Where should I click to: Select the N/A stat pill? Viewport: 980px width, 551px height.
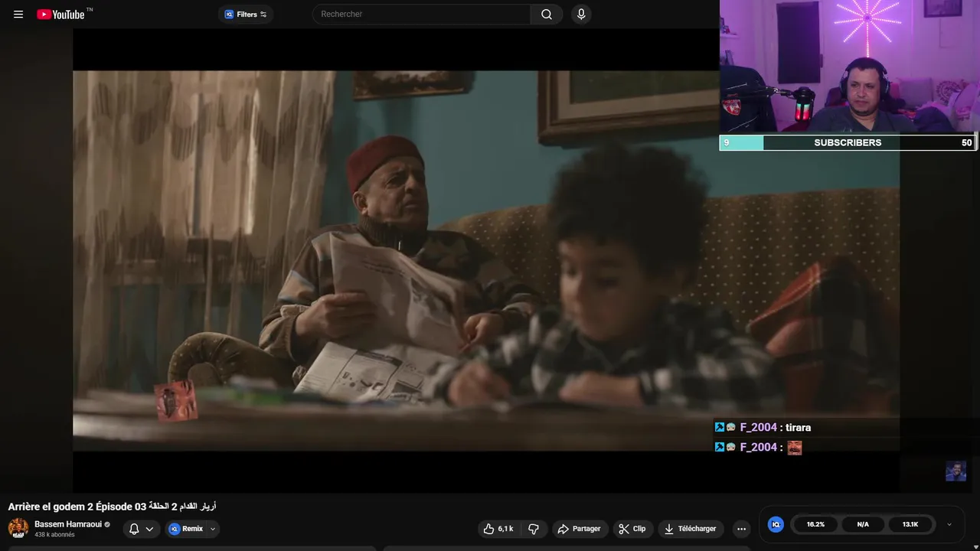(x=863, y=524)
